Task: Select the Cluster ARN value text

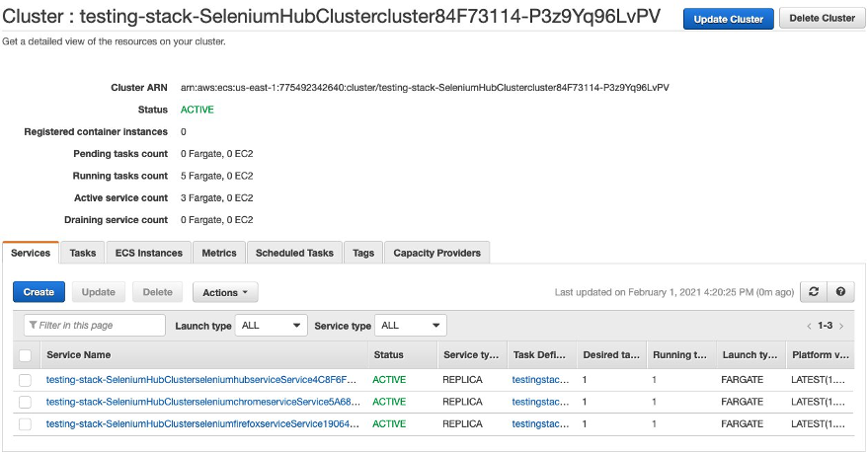Action: coord(425,88)
